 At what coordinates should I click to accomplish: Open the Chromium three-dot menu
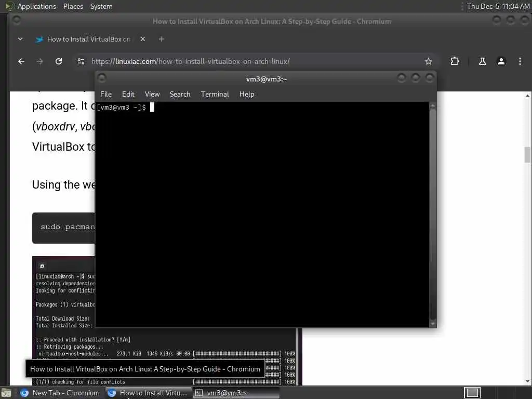pos(520,61)
